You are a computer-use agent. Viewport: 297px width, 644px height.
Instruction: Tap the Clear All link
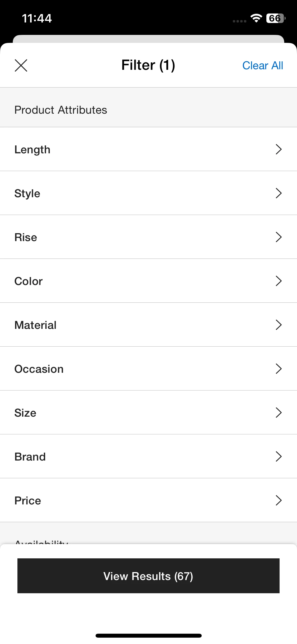click(x=262, y=66)
